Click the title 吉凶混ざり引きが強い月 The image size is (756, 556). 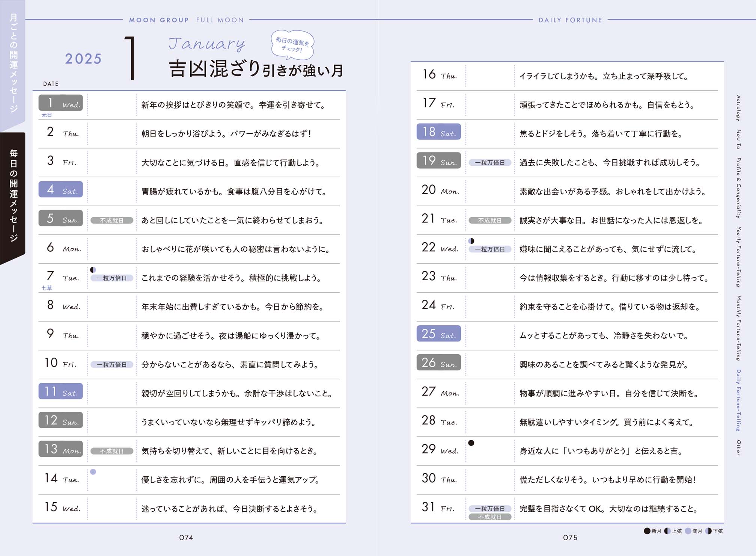(x=256, y=69)
